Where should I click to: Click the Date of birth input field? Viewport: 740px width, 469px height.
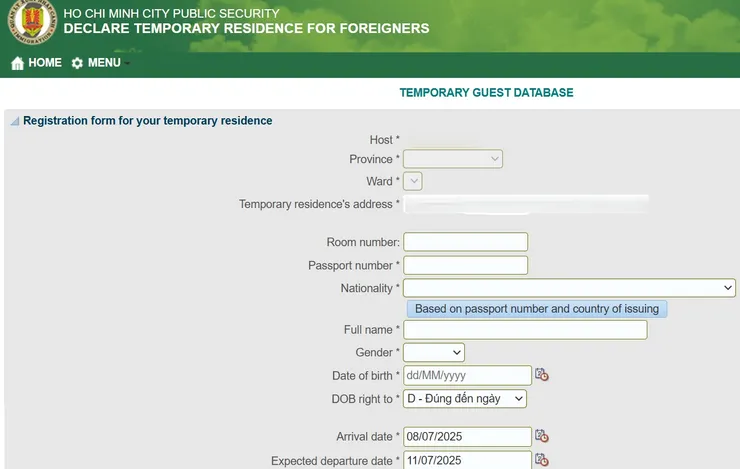point(467,375)
